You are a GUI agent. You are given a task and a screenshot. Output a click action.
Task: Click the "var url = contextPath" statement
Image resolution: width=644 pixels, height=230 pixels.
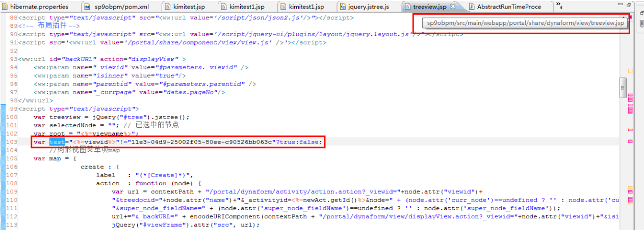tap(296, 192)
